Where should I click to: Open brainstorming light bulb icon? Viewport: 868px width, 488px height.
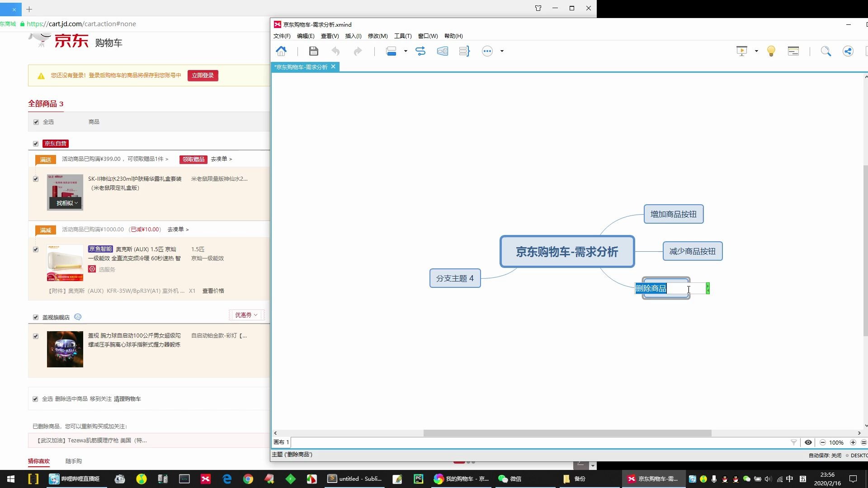pyautogui.click(x=771, y=51)
